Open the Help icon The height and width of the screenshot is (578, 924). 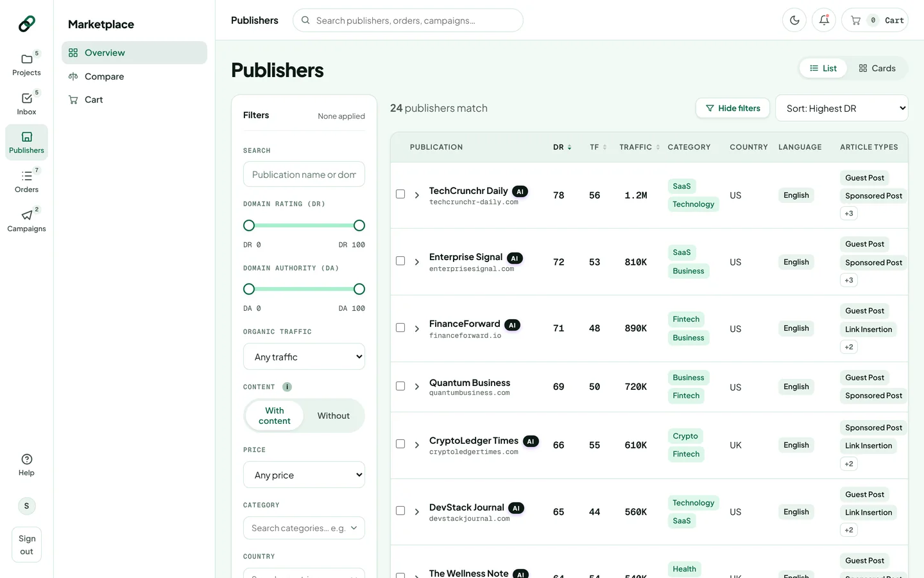(26, 459)
